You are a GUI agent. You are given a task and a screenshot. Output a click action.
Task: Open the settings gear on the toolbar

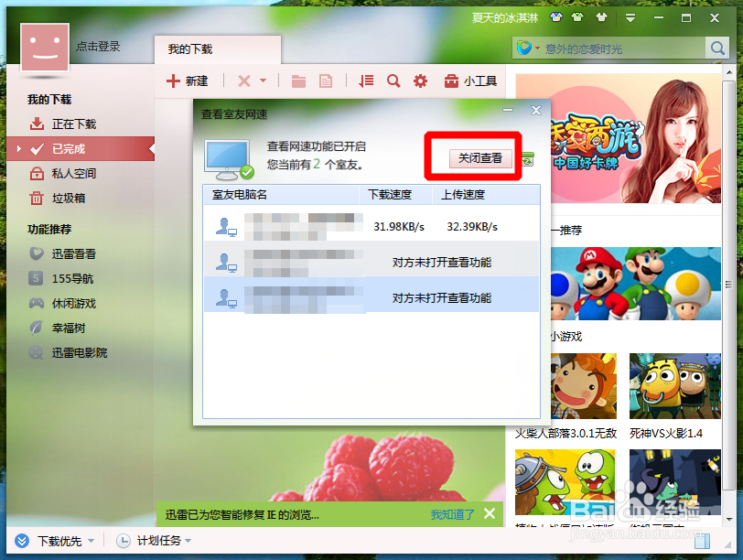420,81
